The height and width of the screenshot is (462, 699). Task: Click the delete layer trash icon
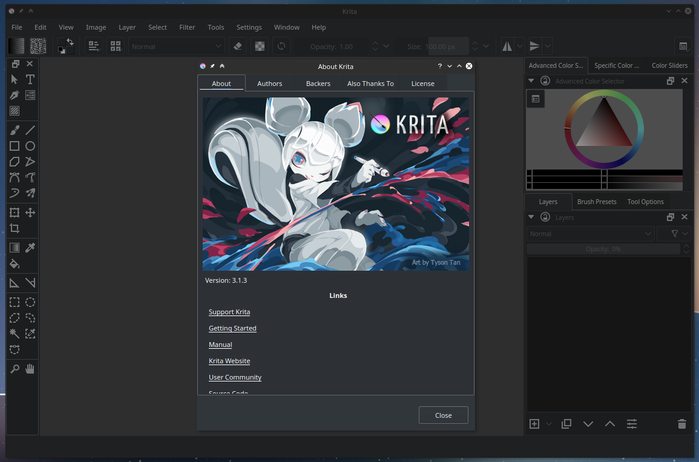[x=682, y=424]
